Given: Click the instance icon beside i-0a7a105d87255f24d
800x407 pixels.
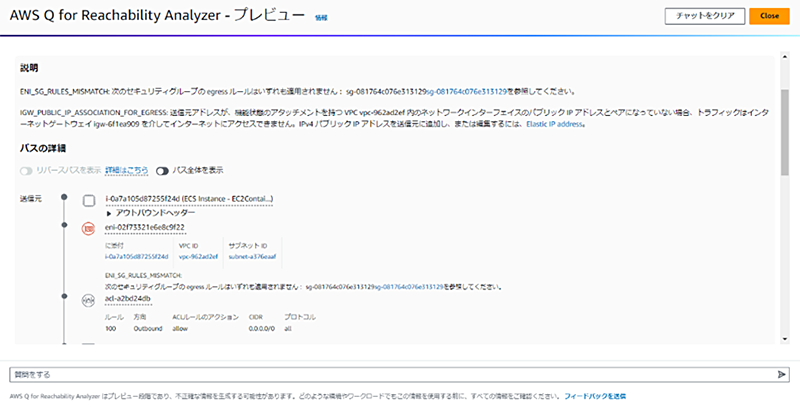Looking at the screenshot, I should click(89, 201).
